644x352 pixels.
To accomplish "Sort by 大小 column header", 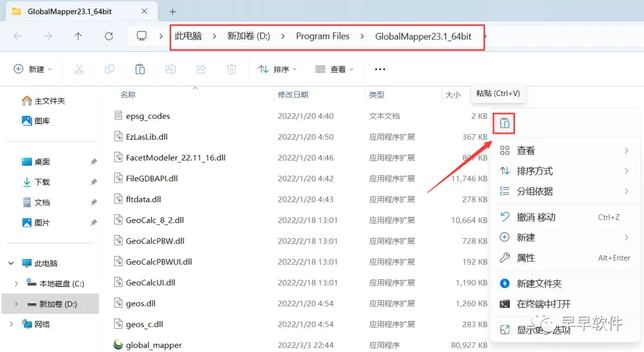I will (x=453, y=95).
